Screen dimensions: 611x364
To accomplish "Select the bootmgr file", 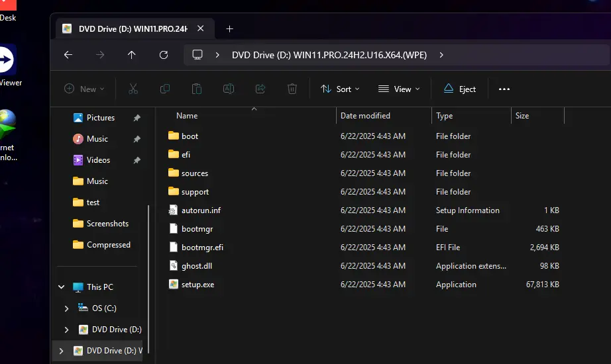I will pos(197,229).
